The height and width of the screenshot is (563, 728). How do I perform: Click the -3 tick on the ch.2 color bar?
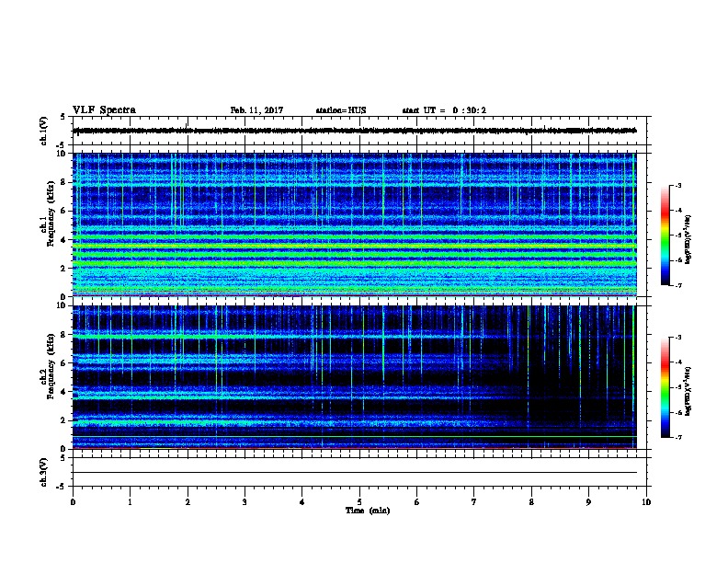tap(677, 338)
